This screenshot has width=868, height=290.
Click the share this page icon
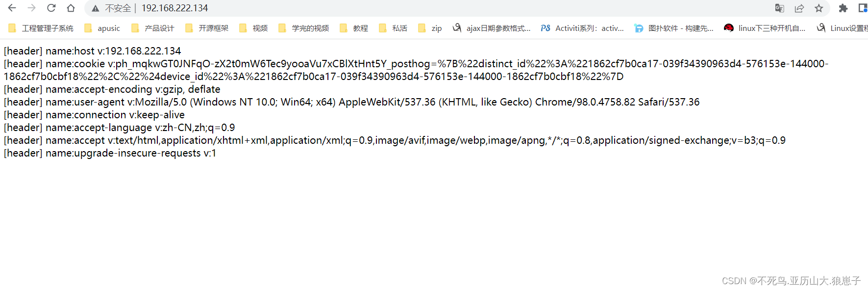coord(799,8)
